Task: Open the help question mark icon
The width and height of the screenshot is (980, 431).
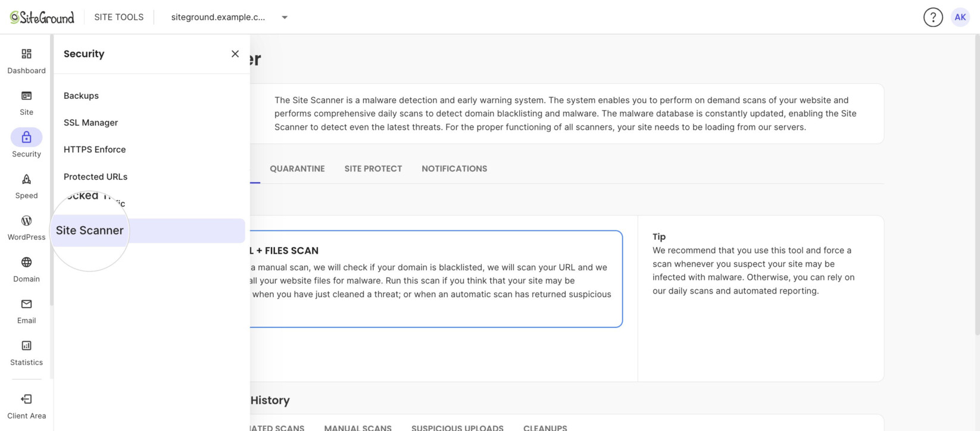Action: pos(933,17)
